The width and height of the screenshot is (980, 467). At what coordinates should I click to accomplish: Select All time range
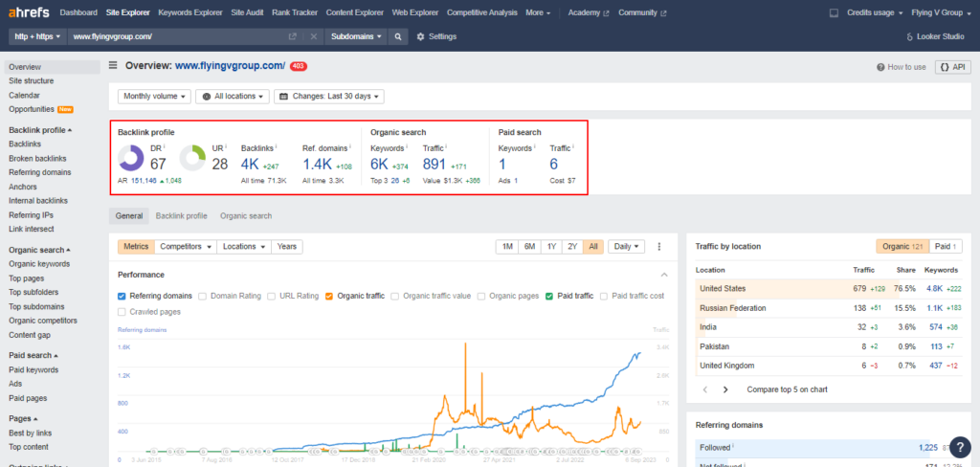click(x=593, y=246)
